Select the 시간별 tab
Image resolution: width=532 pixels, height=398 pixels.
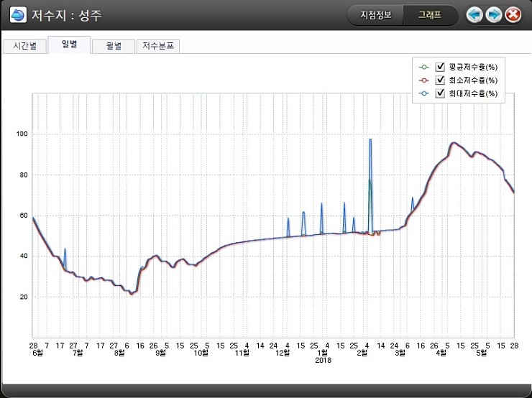[x=24, y=46]
